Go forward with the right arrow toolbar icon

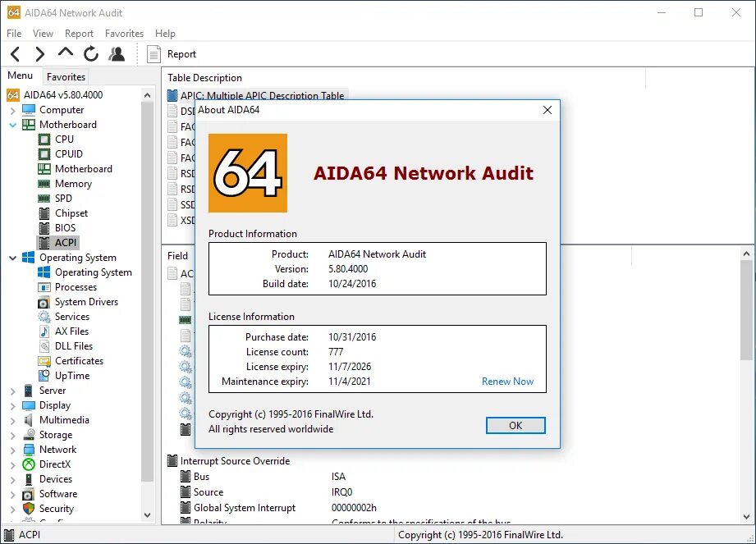pos(40,54)
